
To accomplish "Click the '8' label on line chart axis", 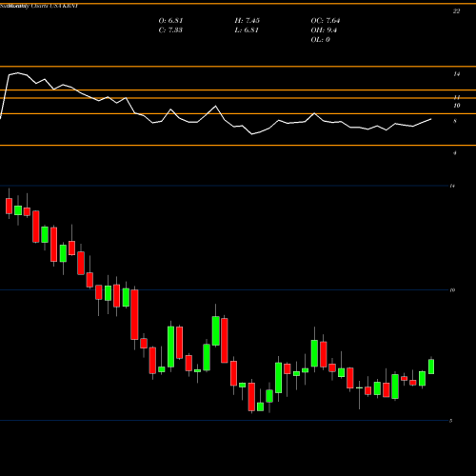I will 455,121.
